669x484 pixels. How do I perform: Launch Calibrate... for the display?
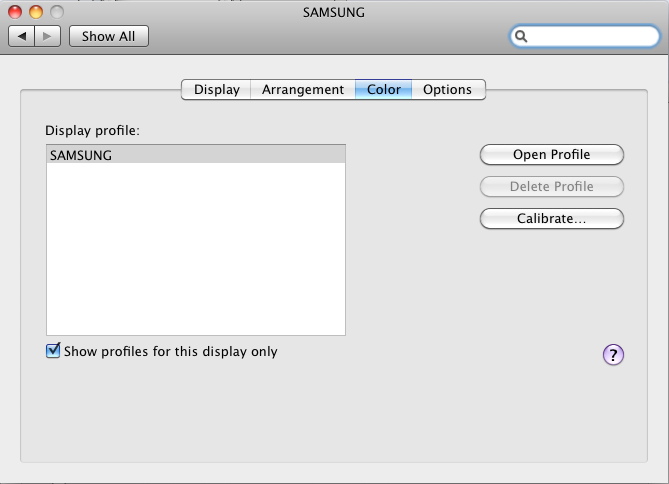551,218
